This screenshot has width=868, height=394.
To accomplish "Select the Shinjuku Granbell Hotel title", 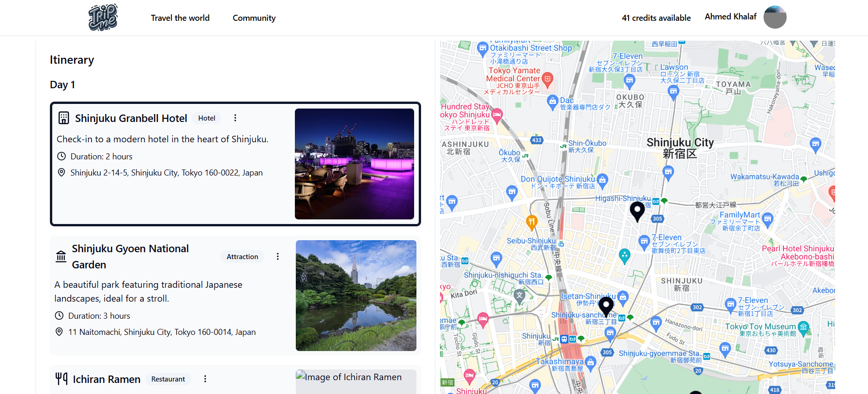I will (x=131, y=118).
